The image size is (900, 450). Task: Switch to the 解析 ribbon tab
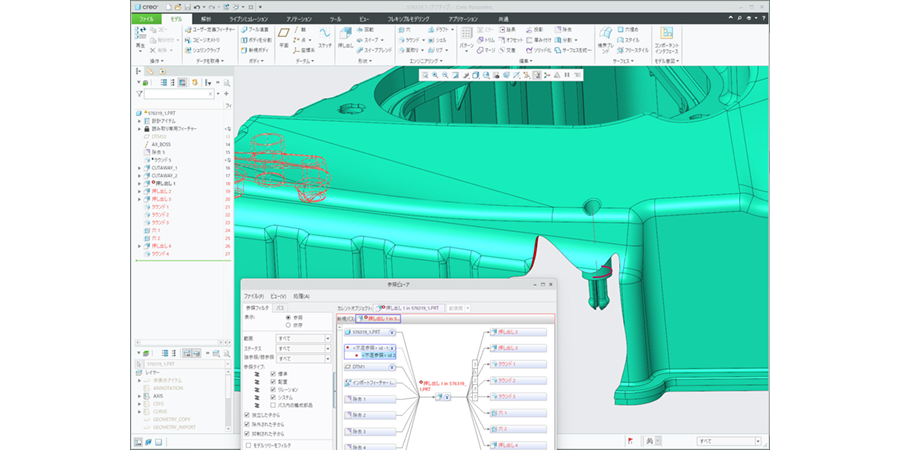pyautogui.click(x=205, y=19)
